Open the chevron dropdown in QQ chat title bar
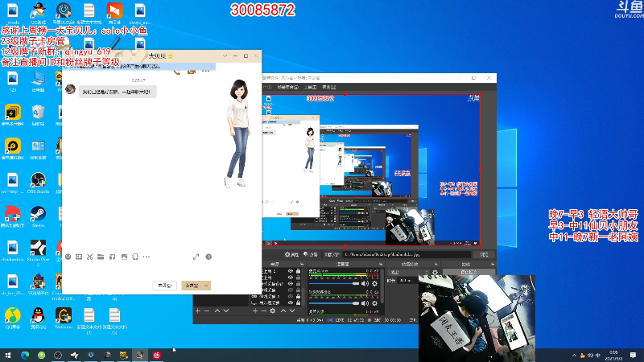Viewport: 644px width, 362px height. (x=225, y=56)
